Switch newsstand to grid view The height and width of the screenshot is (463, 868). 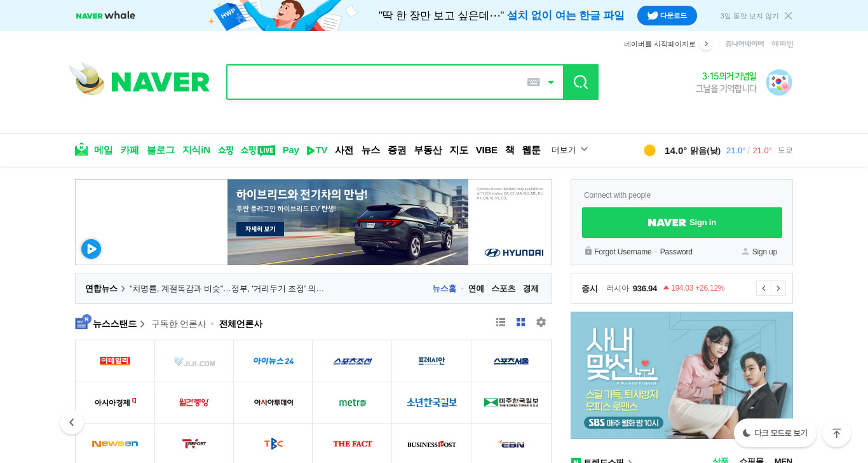521,322
